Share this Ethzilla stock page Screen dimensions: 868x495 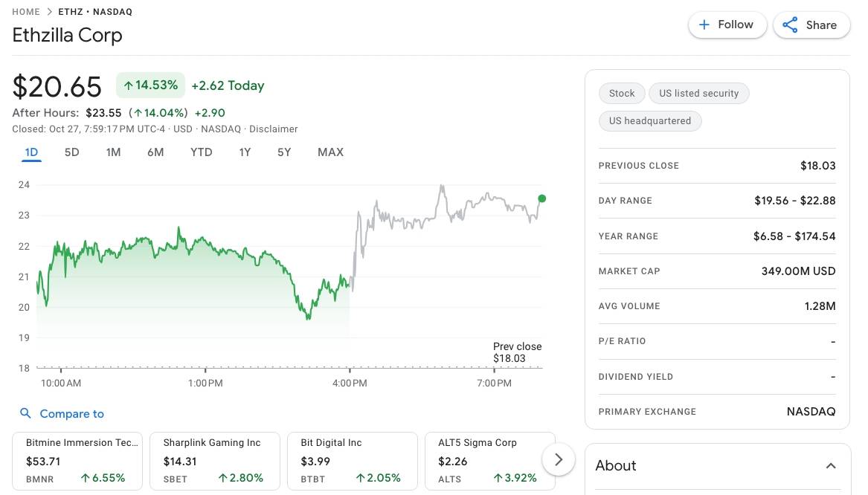[811, 25]
